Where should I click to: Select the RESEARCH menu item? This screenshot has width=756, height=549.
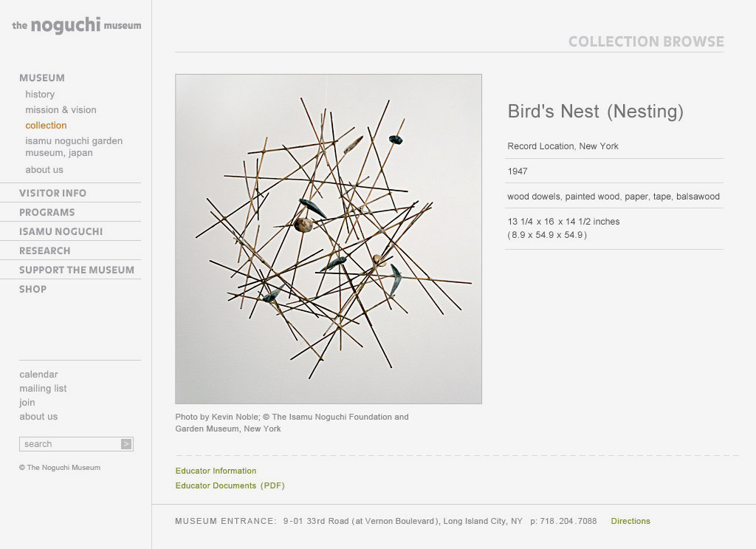coord(44,250)
